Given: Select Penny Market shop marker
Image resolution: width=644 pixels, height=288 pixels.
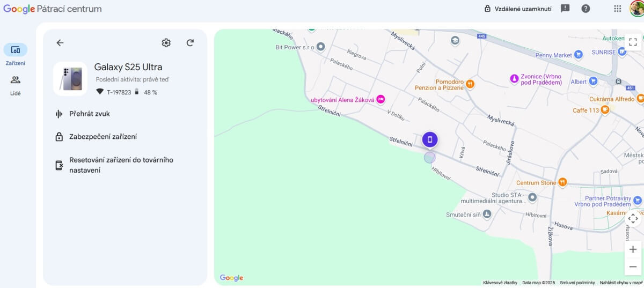Looking at the screenshot, I should (579, 54).
